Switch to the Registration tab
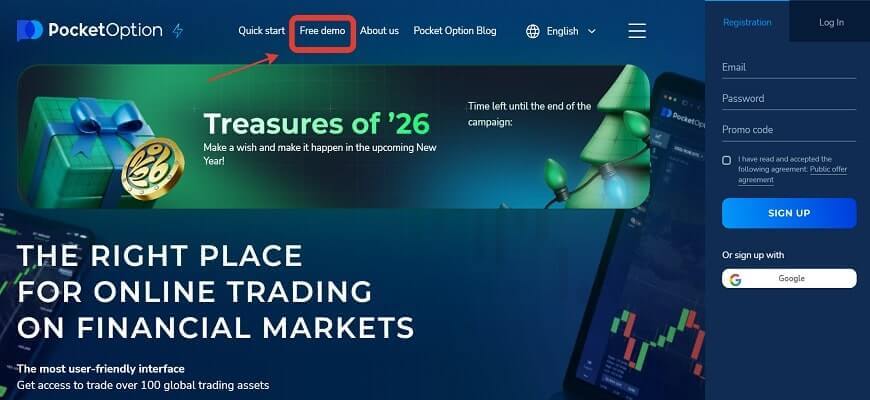Screen dimensions: 870x400 tap(747, 22)
